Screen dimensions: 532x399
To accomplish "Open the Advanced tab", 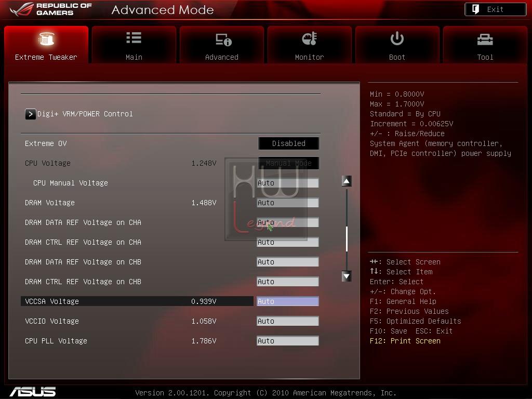I will click(221, 45).
